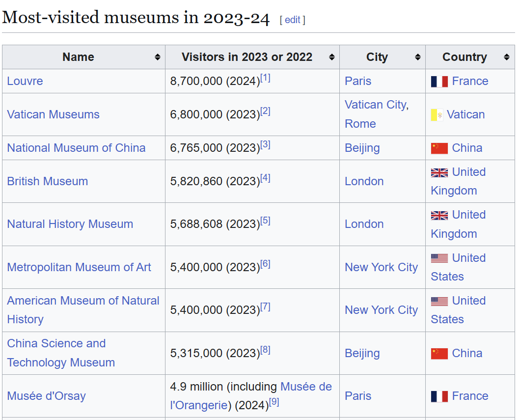Open France link in Musée d'Orsay row
The image size is (520, 420).
(x=470, y=396)
